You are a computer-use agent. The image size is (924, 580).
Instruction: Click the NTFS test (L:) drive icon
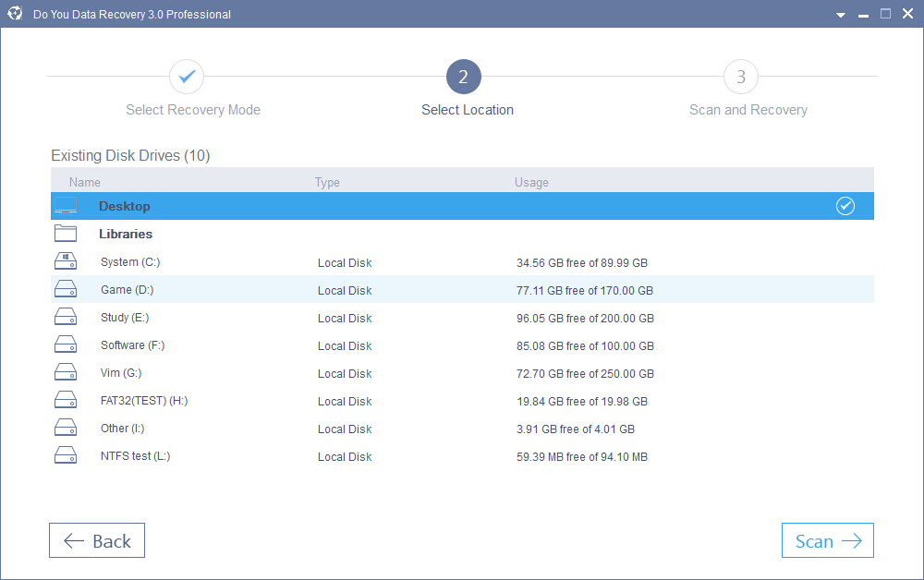coord(66,455)
